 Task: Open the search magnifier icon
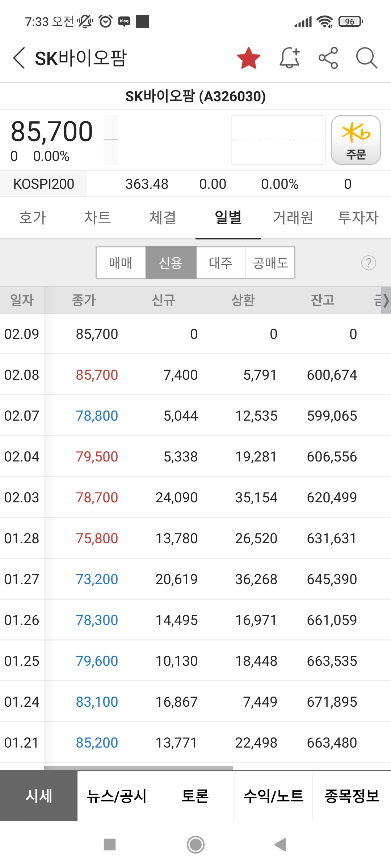pos(367,58)
